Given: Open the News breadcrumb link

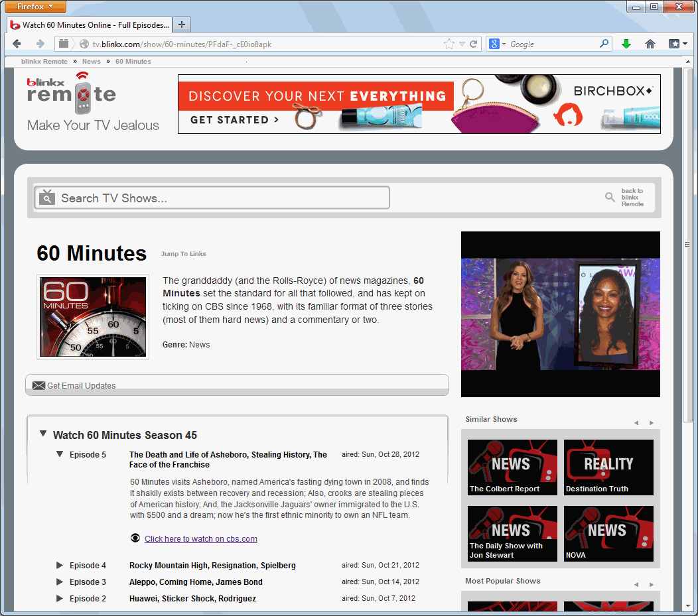Looking at the screenshot, I should [x=92, y=62].
